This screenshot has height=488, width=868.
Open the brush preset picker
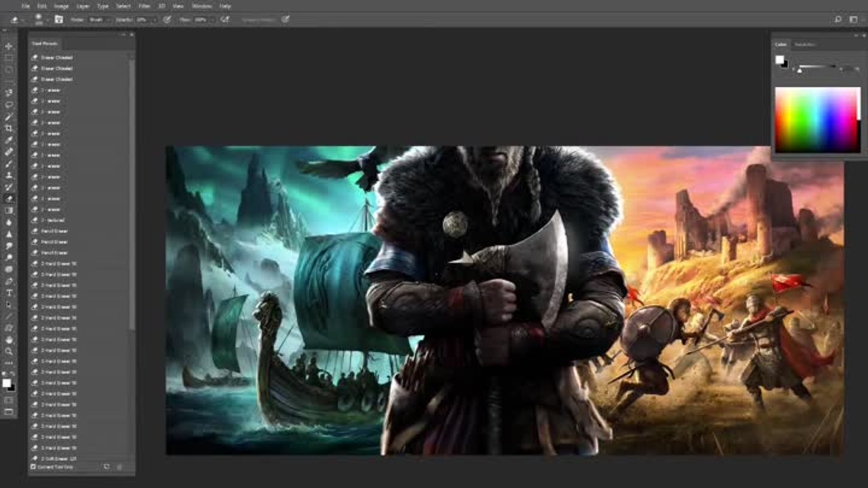pyautogui.click(x=40, y=20)
